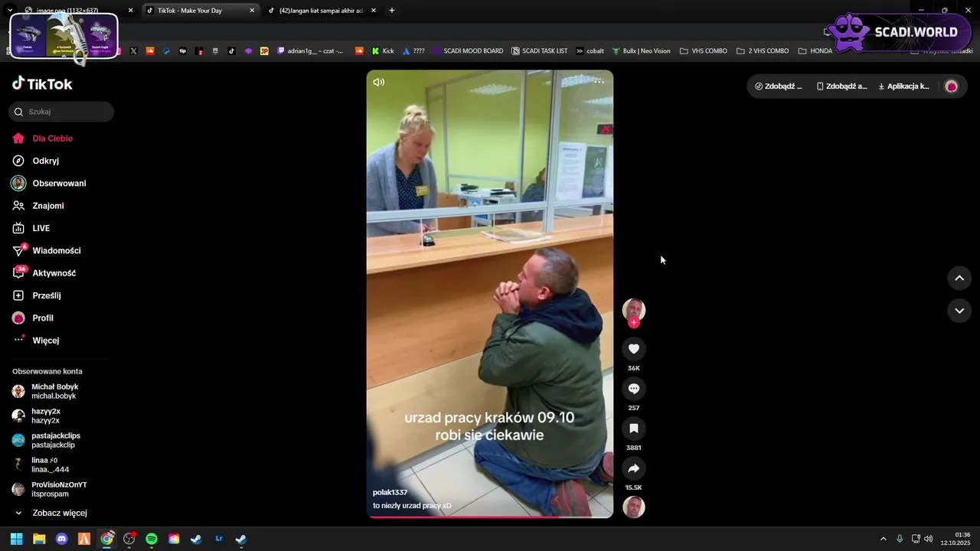This screenshot has height=551, width=980.
Task: Open the tab search dropdown arrow
Action: (x=10, y=11)
